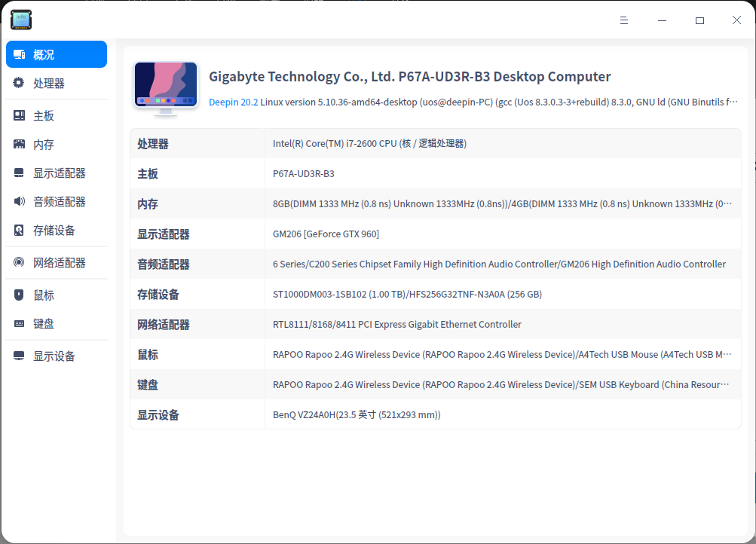Image resolution: width=756 pixels, height=544 pixels.
Task: Open the 内存 sidebar entry label
Action: (x=44, y=145)
